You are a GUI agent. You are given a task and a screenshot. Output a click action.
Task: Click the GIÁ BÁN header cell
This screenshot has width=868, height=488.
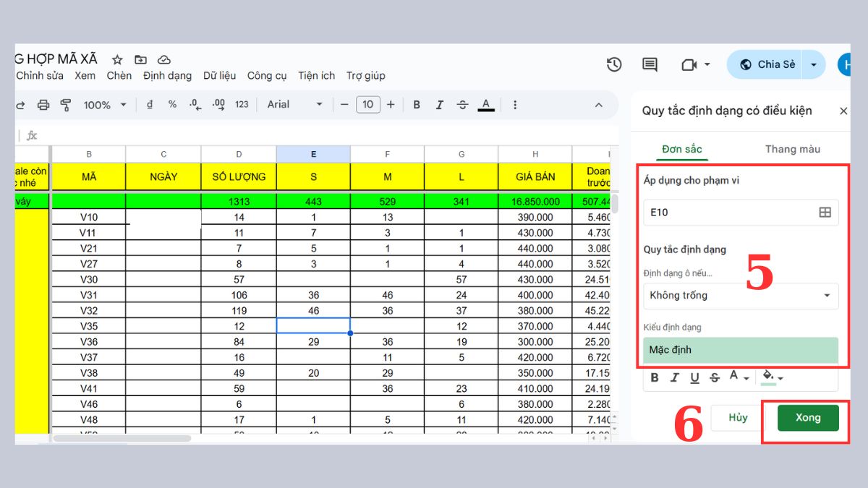(x=535, y=176)
